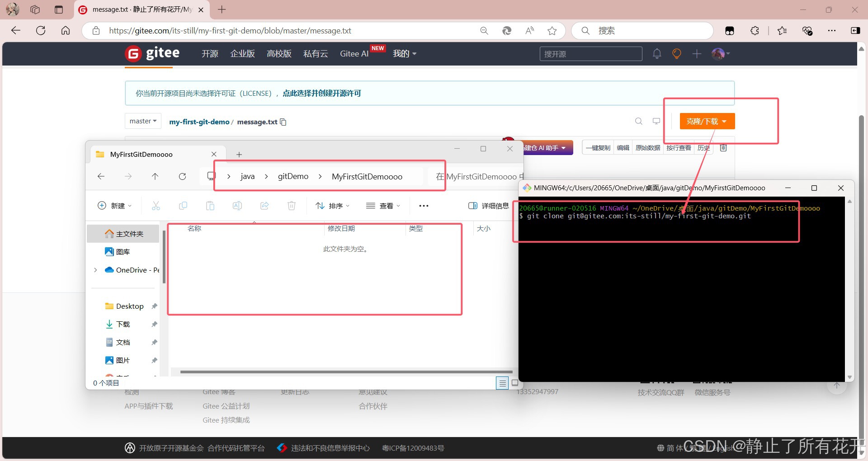Select 主文件夹 in Explorer sidebar

123,234
